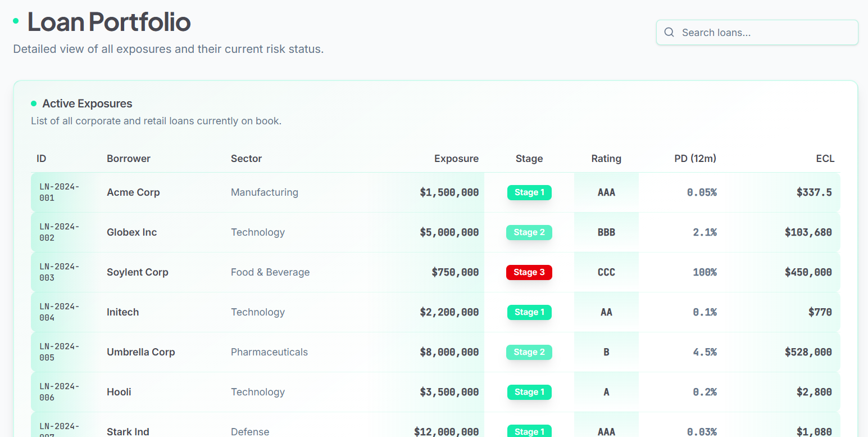Click the magnifier icon in search box

pyautogui.click(x=669, y=33)
